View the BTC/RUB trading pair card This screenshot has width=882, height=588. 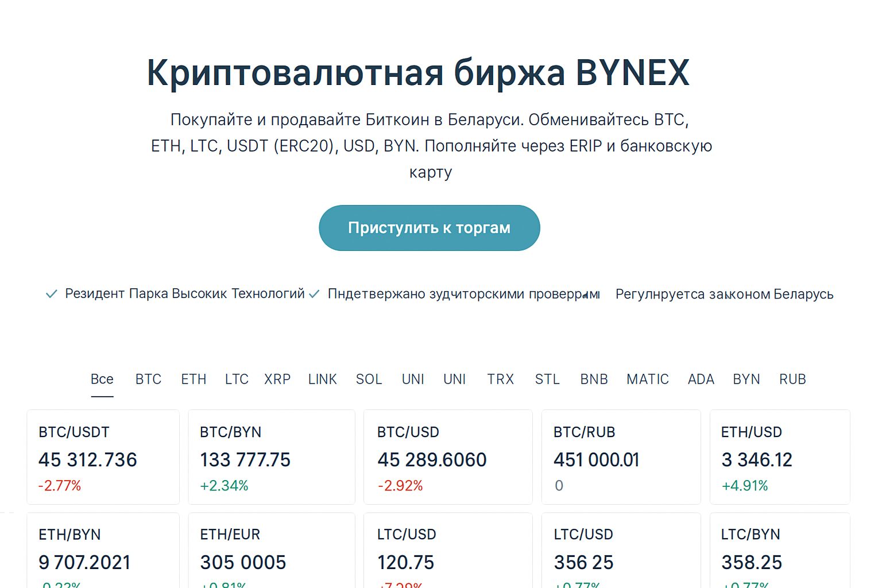point(621,457)
